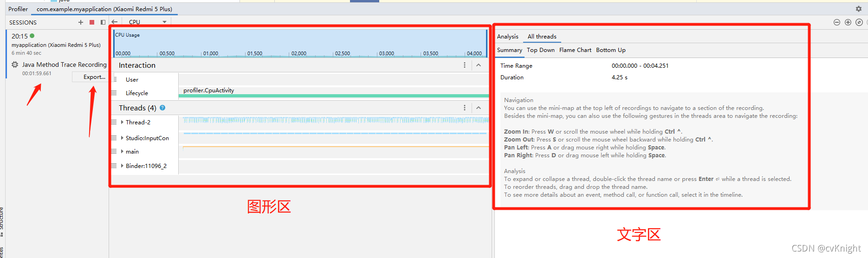Viewport: 868px width, 258px height.
Task: Click the Java Method Trace gear icon
Action: click(15, 64)
